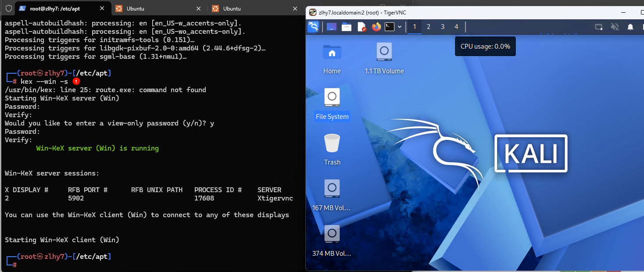This screenshot has height=272, width=644.
Task: Switch to workspace 3 in Kali panel
Action: click(443, 27)
